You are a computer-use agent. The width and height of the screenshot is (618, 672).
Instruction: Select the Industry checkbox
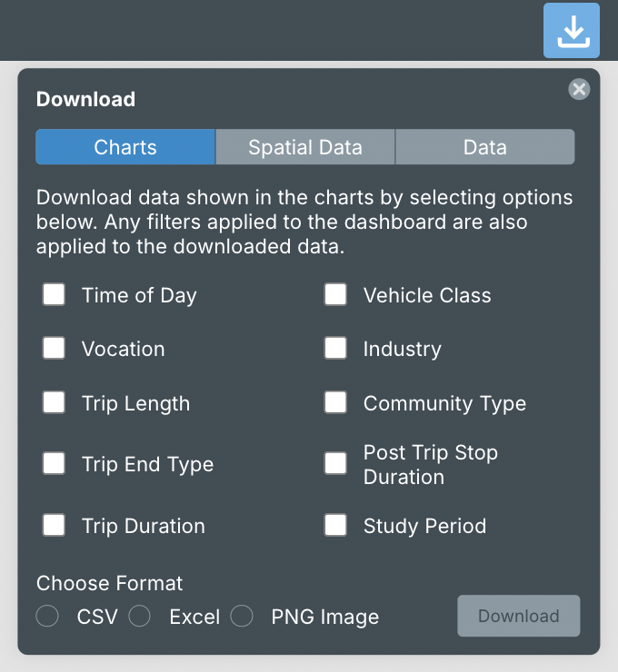336,348
